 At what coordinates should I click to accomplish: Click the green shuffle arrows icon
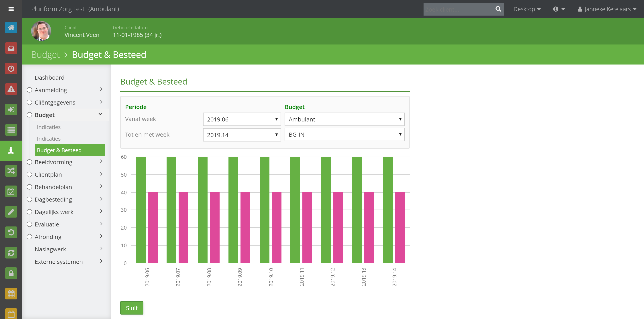11,171
